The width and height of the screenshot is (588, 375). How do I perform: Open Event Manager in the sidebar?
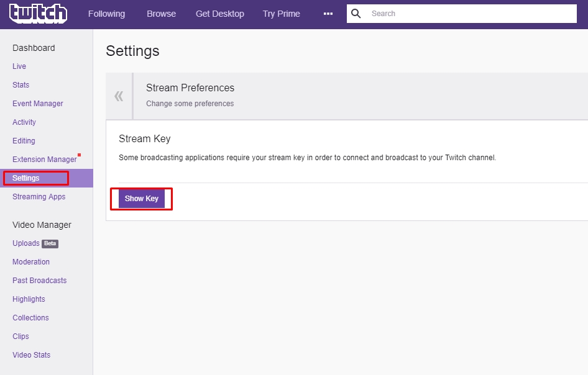point(37,104)
